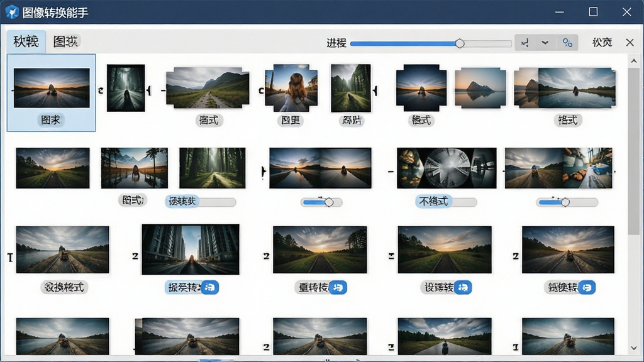Image resolution: width=644 pixels, height=362 pixels.
Task: Click the toolbar icon left of the chevron
Action: pos(525,43)
